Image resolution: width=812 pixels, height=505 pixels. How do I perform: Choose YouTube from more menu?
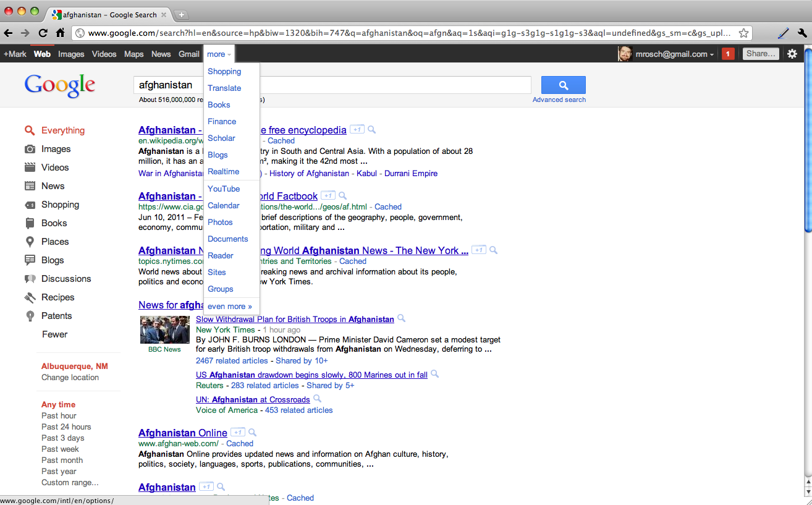point(224,189)
